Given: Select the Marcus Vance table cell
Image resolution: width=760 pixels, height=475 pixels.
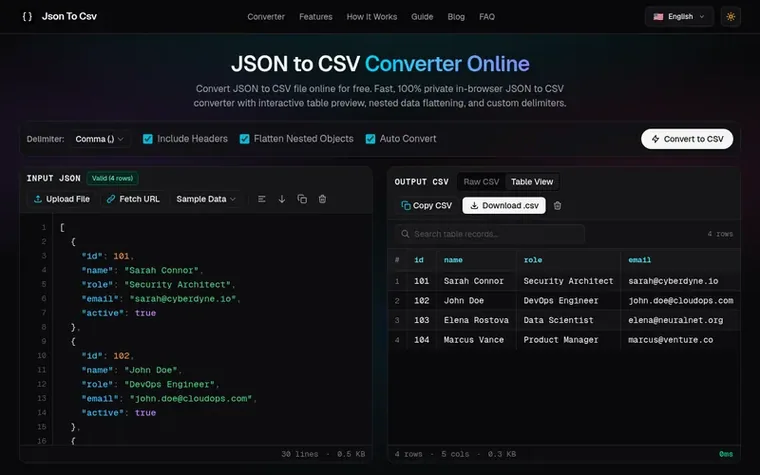Looking at the screenshot, I should coord(474,340).
